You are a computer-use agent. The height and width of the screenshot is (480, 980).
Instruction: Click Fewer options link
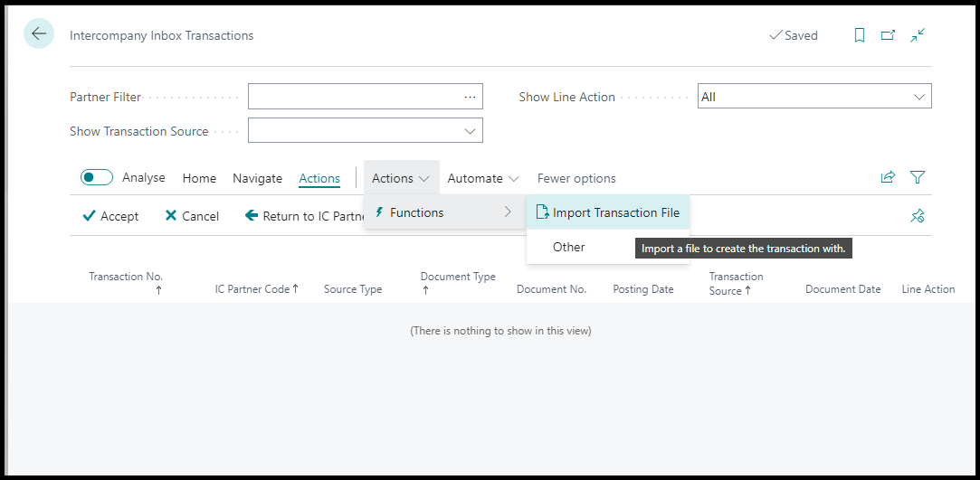pyautogui.click(x=576, y=178)
